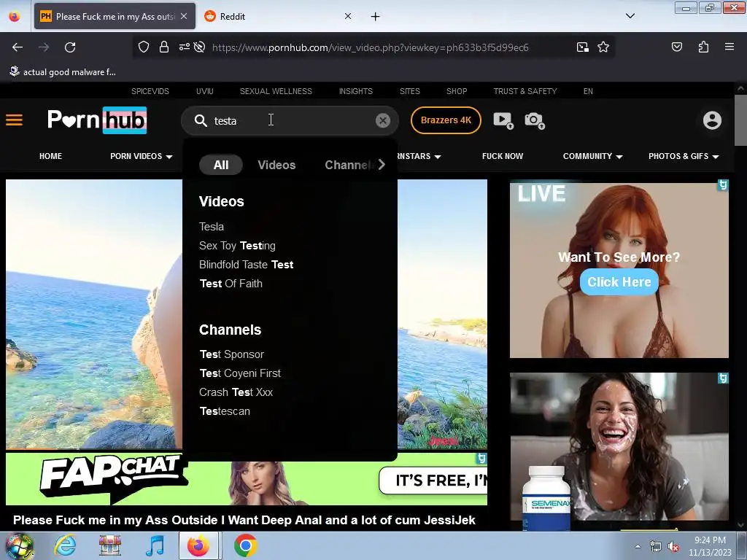Viewport: 747px width, 560px height.
Task: Click inside the site search input field
Action: (290, 120)
